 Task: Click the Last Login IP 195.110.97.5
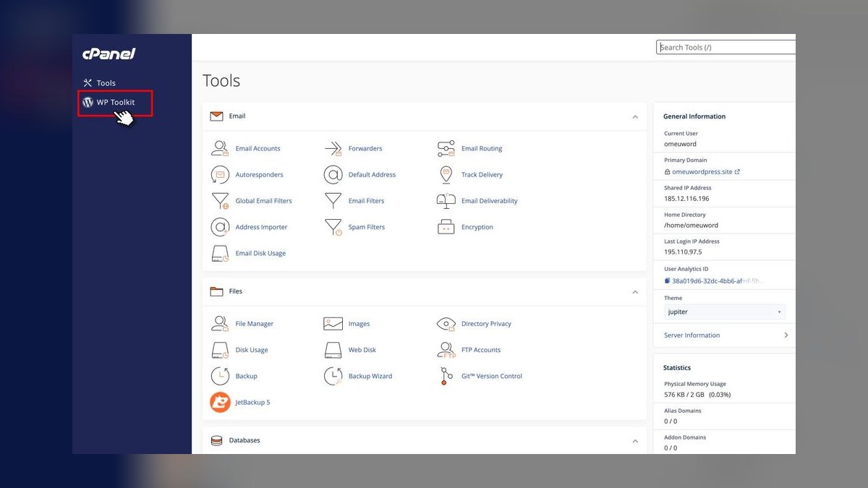[683, 252]
